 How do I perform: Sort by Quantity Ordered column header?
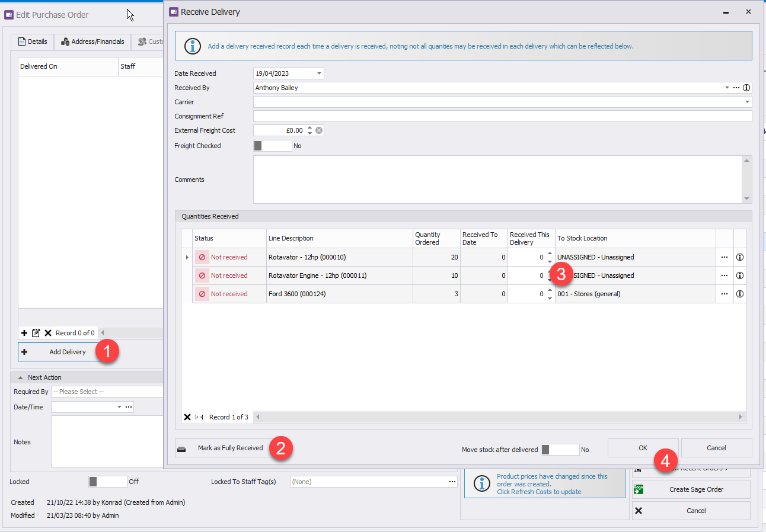[x=436, y=238]
